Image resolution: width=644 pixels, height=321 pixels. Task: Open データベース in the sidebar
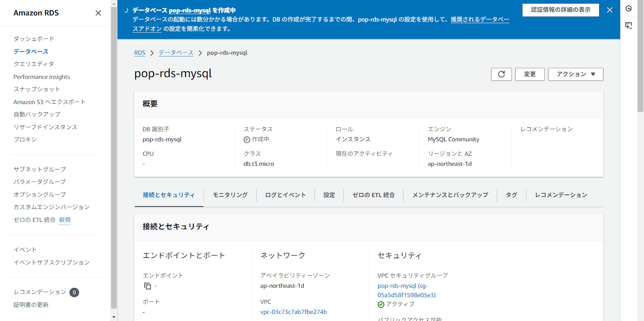point(31,52)
